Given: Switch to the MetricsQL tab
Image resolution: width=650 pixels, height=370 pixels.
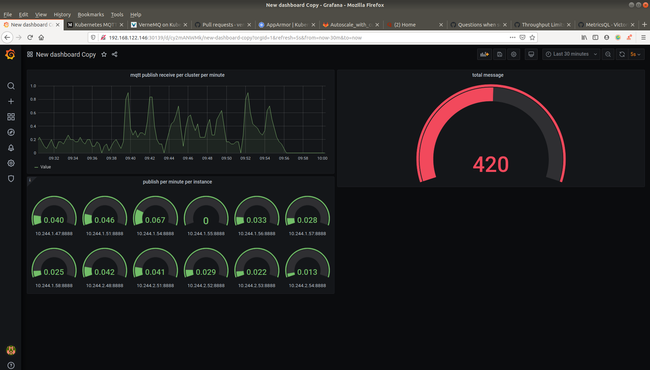Looking at the screenshot, I should (x=606, y=25).
